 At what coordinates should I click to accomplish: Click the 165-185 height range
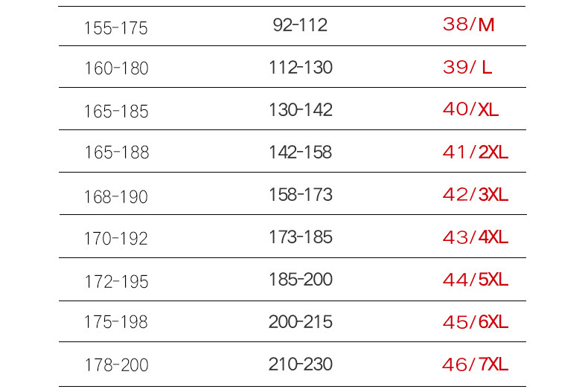click(116, 112)
